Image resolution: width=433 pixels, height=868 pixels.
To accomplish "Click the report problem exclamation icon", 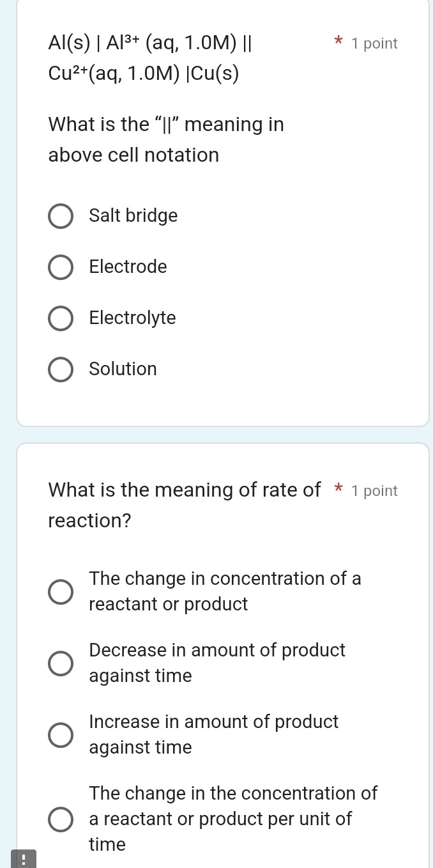I will coord(24,858).
